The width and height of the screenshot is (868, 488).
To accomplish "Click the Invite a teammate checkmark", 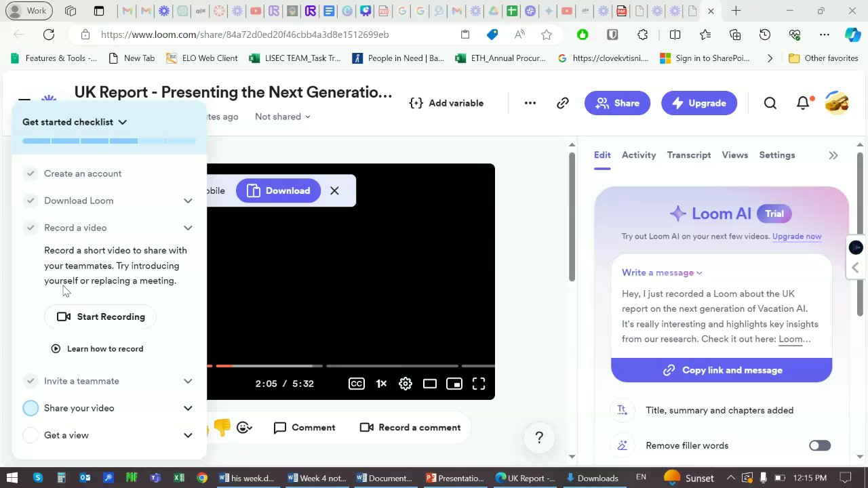I will pos(31,381).
